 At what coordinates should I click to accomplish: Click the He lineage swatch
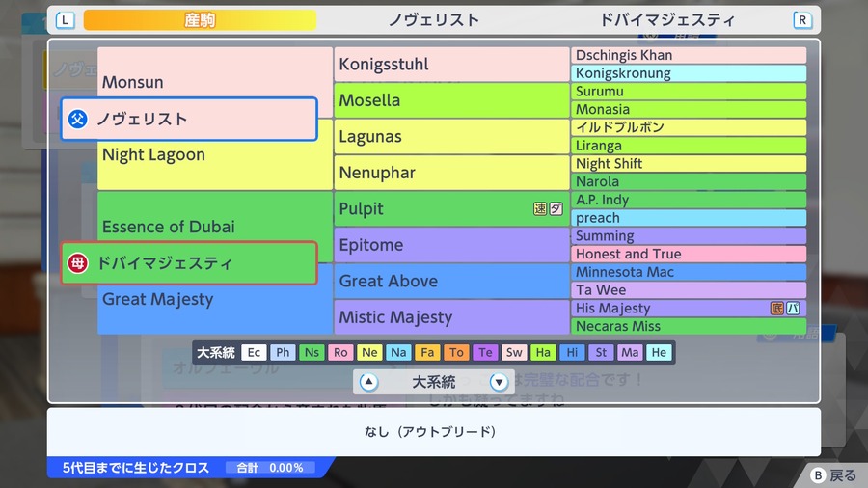pyautogui.click(x=659, y=352)
